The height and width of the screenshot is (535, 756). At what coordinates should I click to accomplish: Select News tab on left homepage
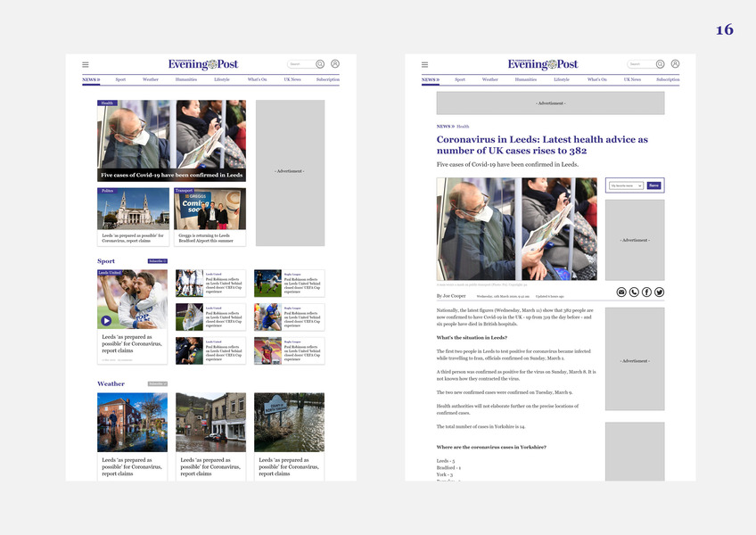[x=91, y=79]
